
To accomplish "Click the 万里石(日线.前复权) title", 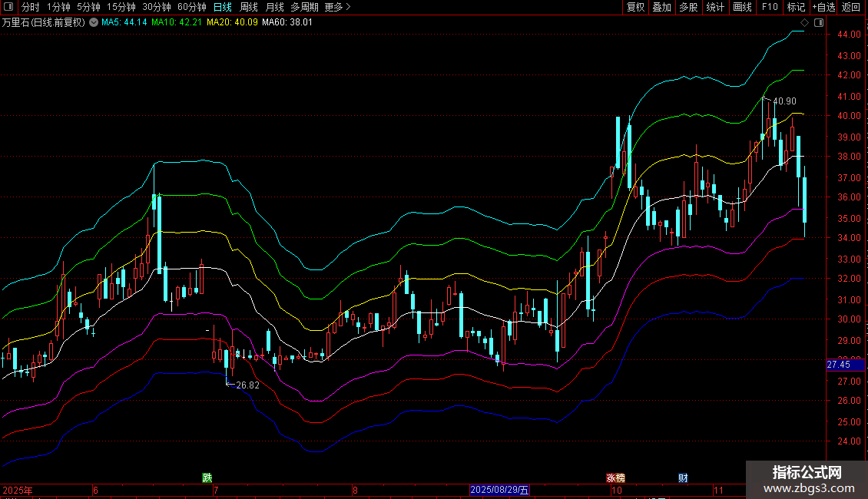I will tap(43, 23).
